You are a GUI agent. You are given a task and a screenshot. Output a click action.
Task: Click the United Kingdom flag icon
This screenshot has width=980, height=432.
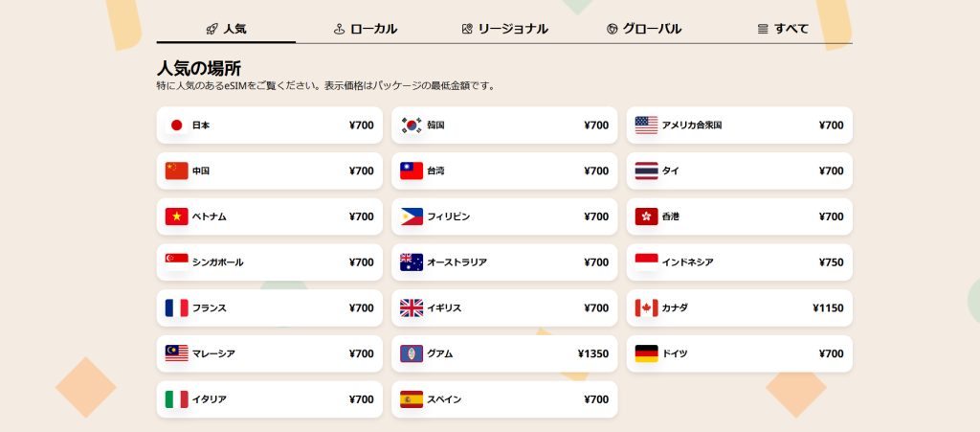tap(412, 307)
